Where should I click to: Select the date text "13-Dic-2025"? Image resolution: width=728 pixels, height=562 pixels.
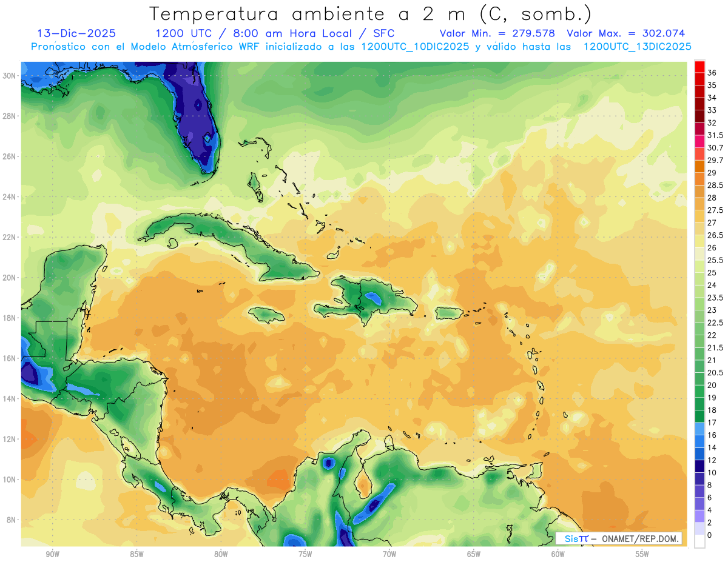[x=76, y=33]
